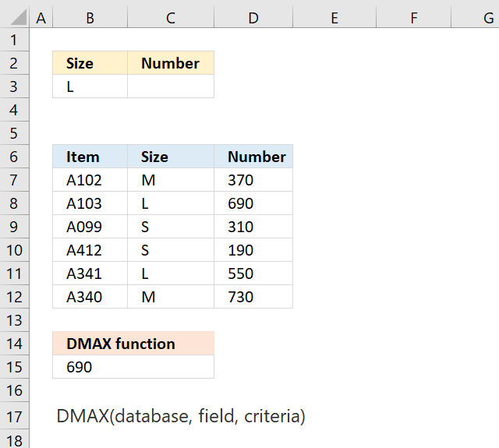Click the blue Number header cell
This screenshot has width=499, height=448.
253,157
